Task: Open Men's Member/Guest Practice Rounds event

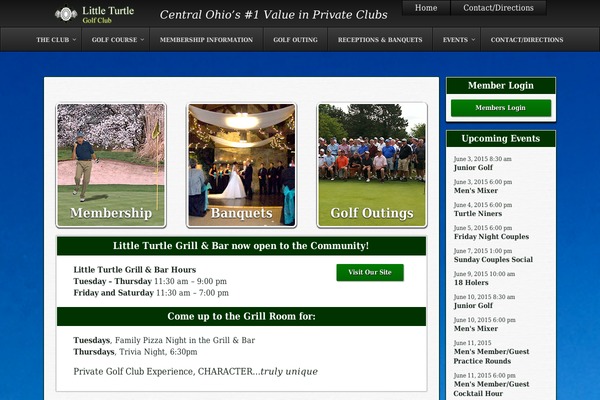Action: coord(491,356)
